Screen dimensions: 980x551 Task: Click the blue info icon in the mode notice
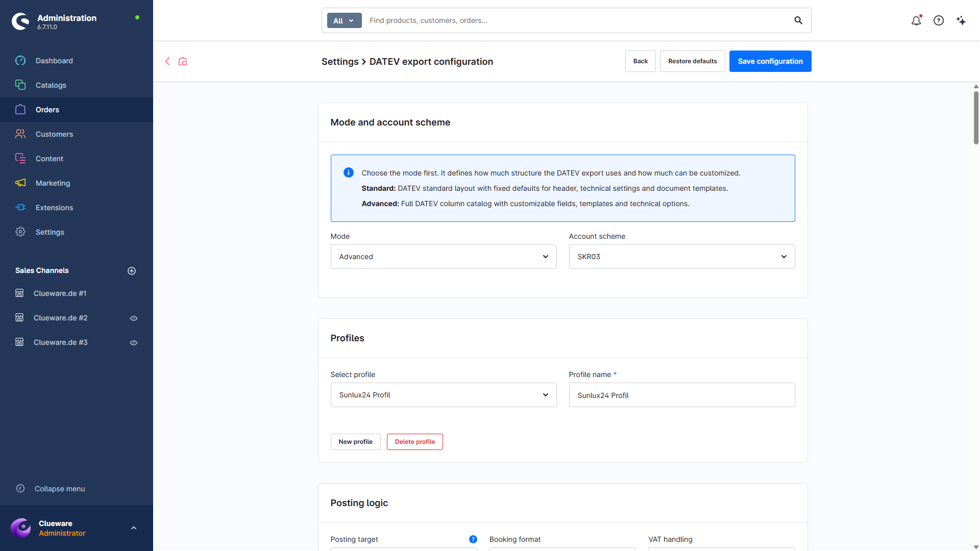pyautogui.click(x=349, y=172)
